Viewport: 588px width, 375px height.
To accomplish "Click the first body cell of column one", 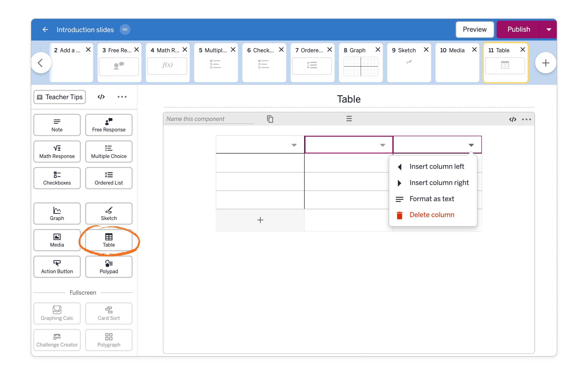I will tap(260, 163).
